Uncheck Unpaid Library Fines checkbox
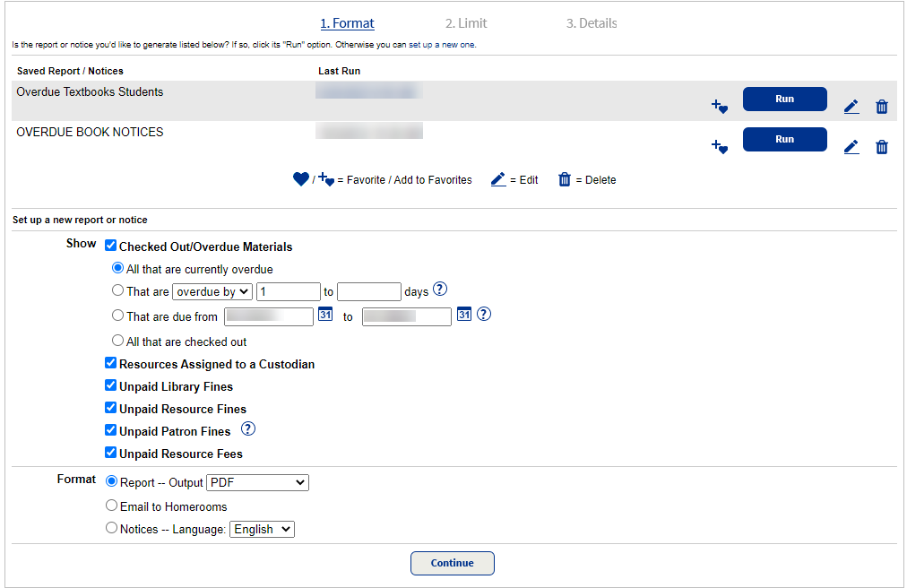The height and width of the screenshot is (588, 907). pyautogui.click(x=110, y=386)
